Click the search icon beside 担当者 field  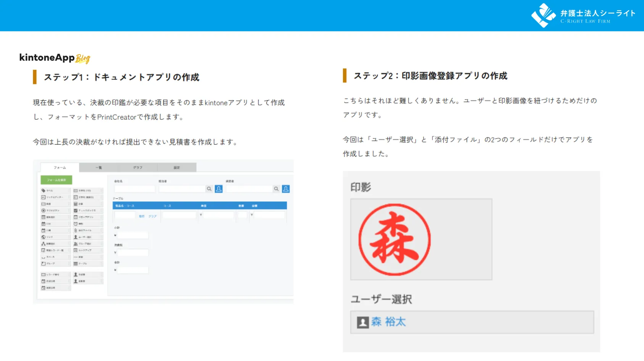tap(209, 189)
